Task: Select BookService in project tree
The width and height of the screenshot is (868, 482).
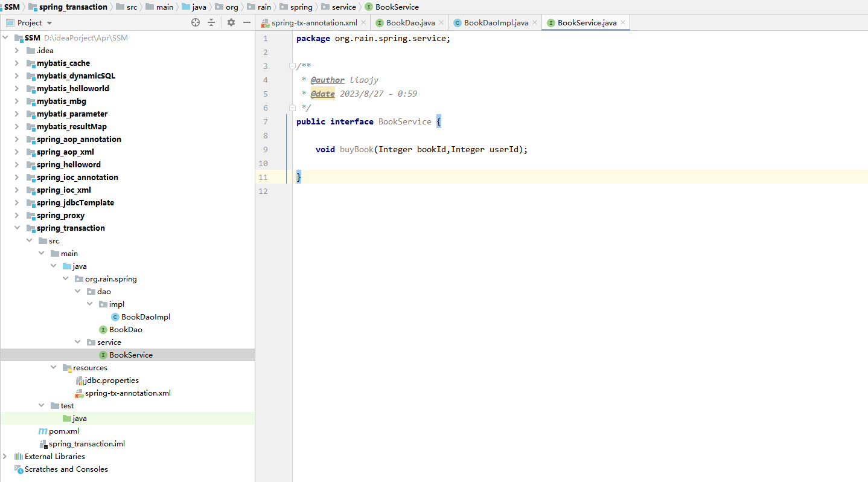Action: click(130, 355)
